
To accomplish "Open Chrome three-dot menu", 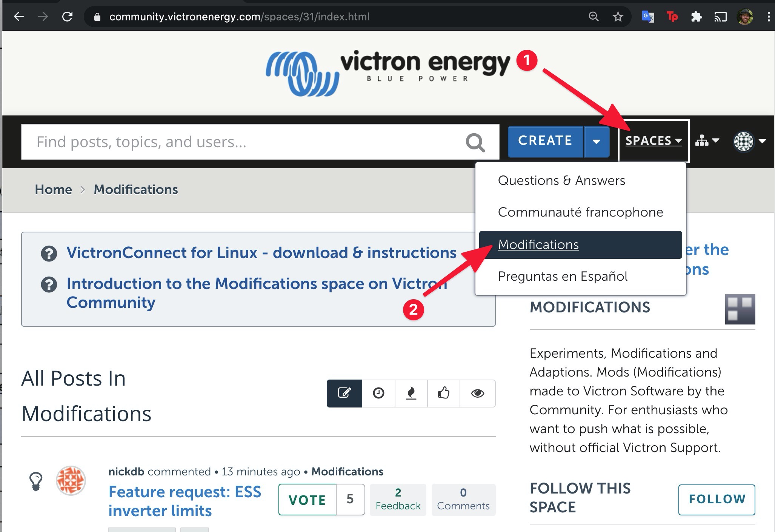I will [x=769, y=17].
